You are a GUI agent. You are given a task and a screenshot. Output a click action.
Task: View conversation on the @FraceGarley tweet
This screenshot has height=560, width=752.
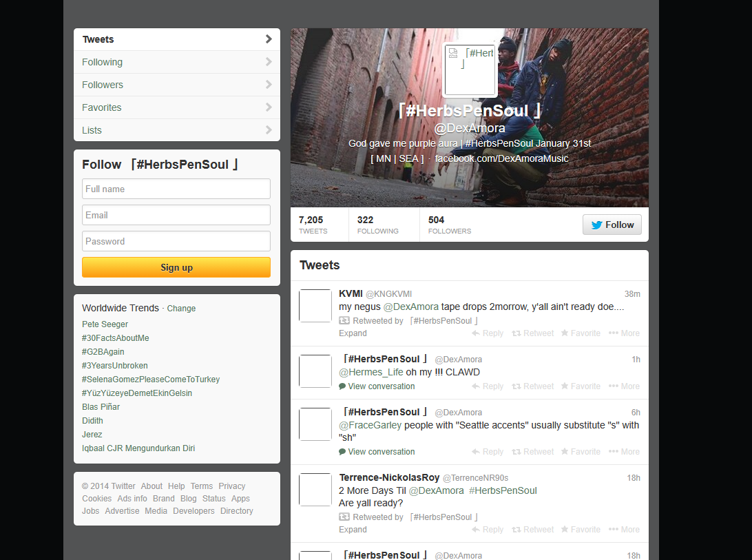pyautogui.click(x=377, y=452)
